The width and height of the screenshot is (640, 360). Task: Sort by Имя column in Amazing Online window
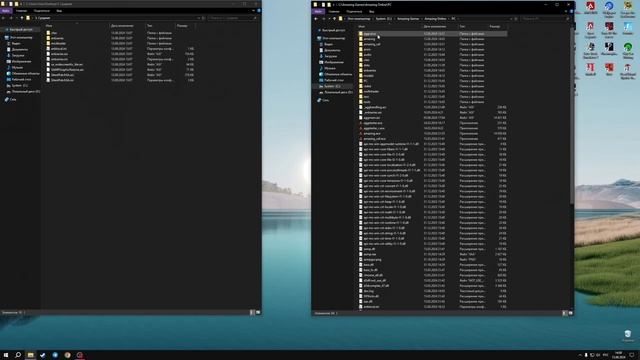[x=362, y=27]
